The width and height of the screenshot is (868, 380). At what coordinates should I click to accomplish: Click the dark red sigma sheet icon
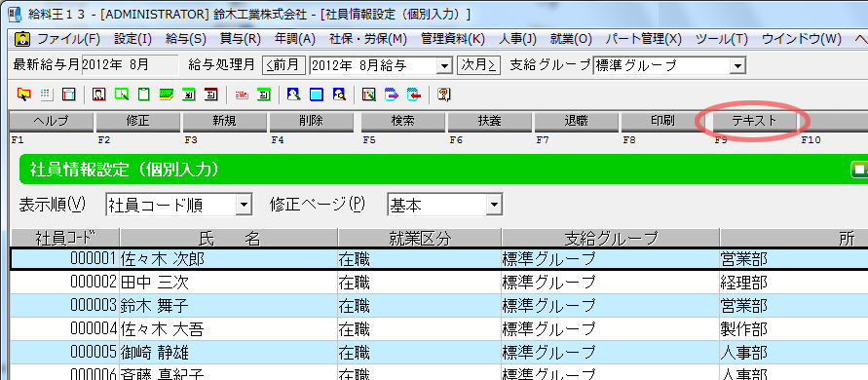tap(211, 95)
